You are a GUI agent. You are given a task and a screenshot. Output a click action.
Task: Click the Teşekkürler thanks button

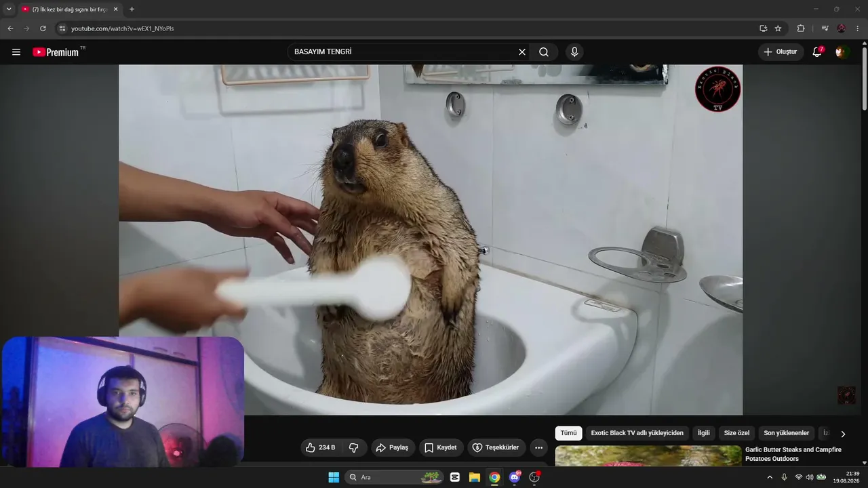point(496,447)
